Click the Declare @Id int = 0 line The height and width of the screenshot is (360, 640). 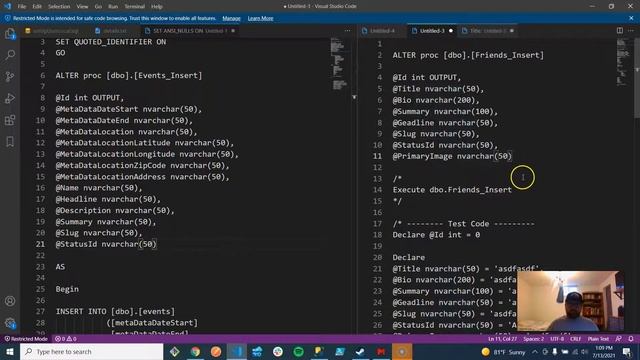click(436, 235)
